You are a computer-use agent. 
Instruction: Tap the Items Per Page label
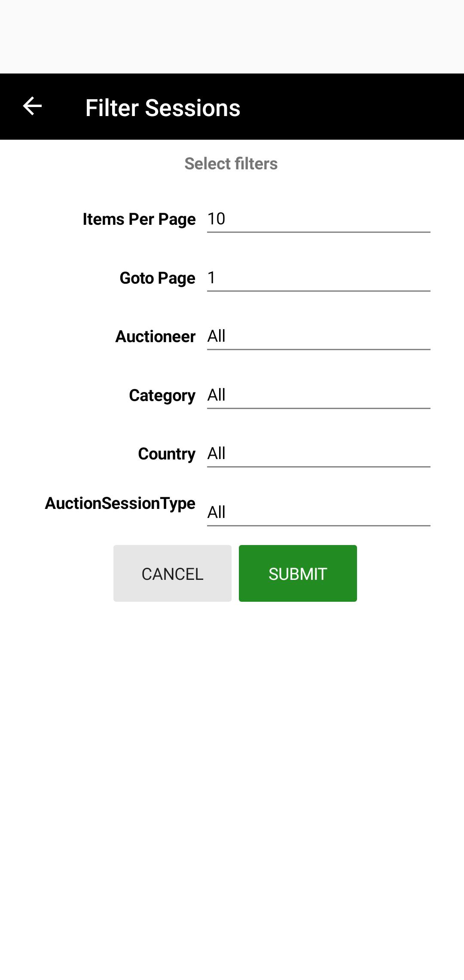pyautogui.click(x=139, y=219)
